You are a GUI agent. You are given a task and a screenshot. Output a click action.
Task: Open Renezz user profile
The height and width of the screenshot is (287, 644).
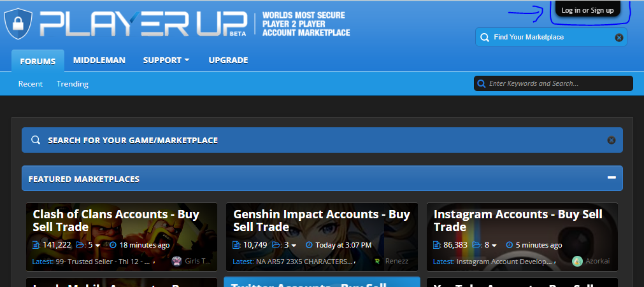click(397, 261)
